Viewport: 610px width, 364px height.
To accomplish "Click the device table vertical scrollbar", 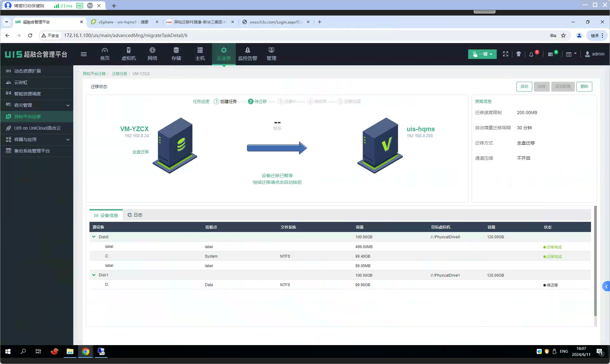I will coord(595,261).
